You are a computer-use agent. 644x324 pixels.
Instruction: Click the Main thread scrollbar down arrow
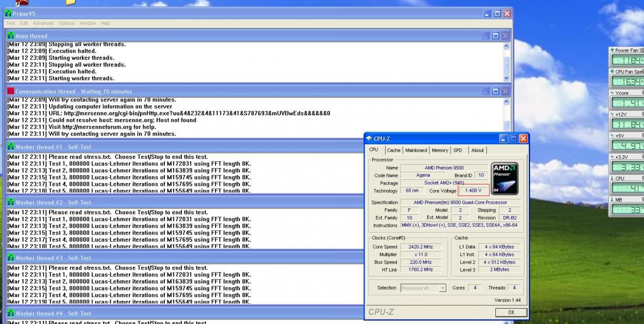[506, 78]
